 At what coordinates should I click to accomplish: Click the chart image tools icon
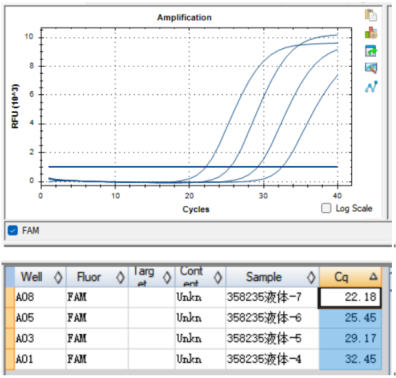point(371,68)
